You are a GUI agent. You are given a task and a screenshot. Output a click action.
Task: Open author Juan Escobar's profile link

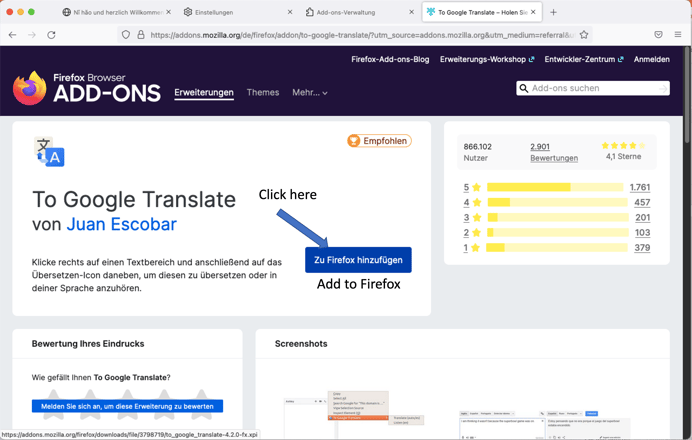[124, 225]
